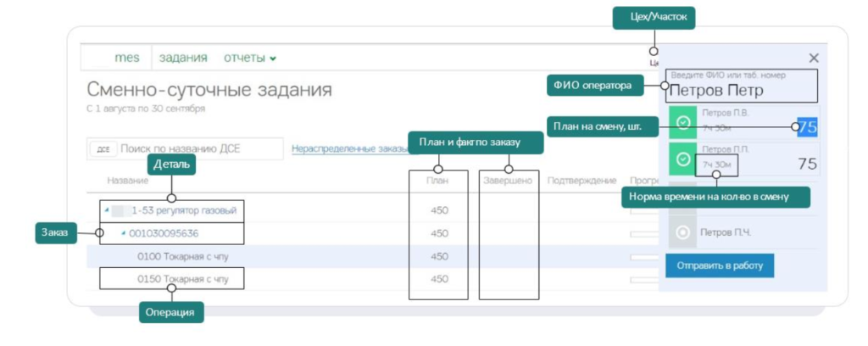Click the highlighted 75 quantity for Петров П.В.
This screenshot has width=868, height=346.
(807, 127)
